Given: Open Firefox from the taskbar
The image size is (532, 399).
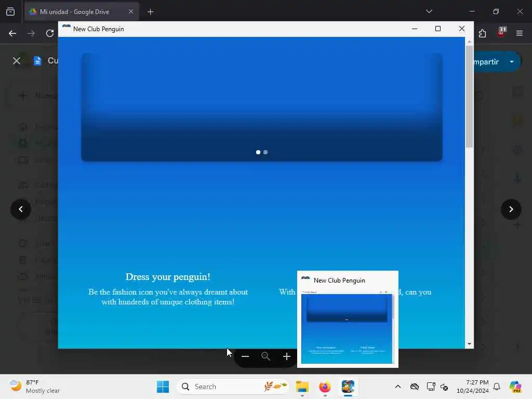Looking at the screenshot, I should pyautogui.click(x=325, y=387).
